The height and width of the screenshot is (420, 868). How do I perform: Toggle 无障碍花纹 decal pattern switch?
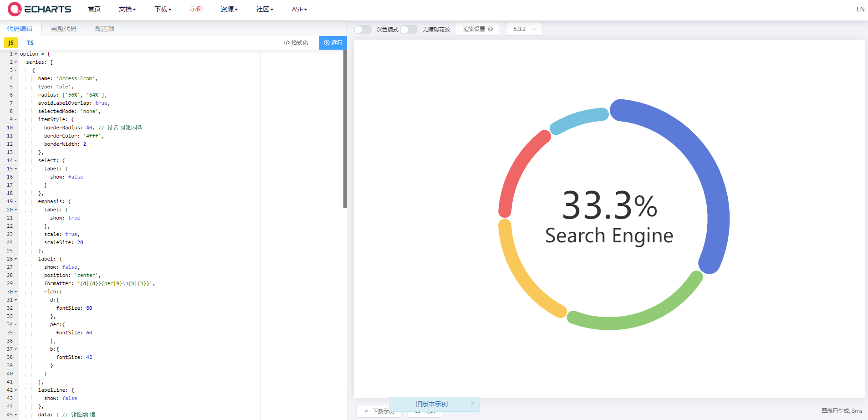pyautogui.click(x=409, y=29)
